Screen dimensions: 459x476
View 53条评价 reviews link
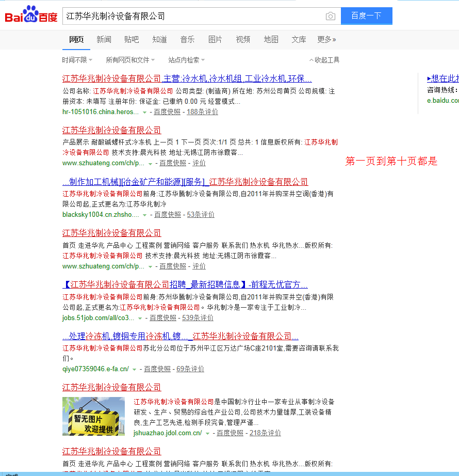[201, 215]
